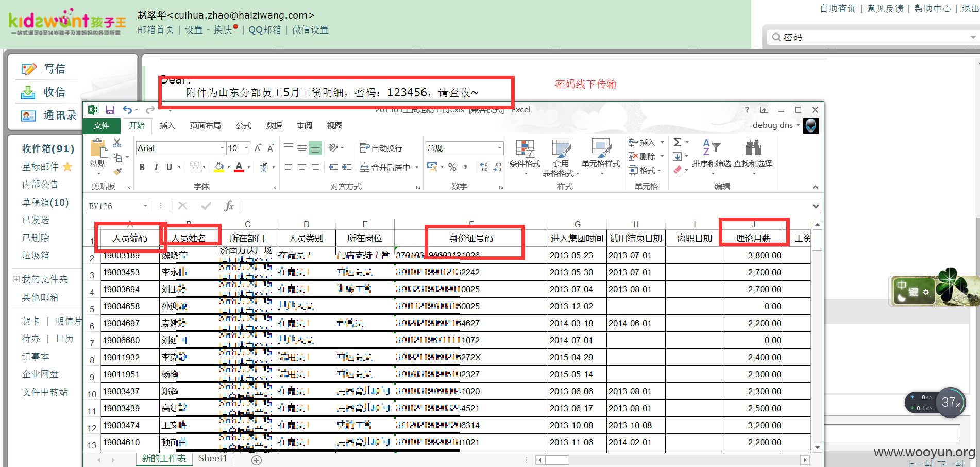The height and width of the screenshot is (467, 980).
Task: Click the decrease indent icon
Action: click(333, 167)
